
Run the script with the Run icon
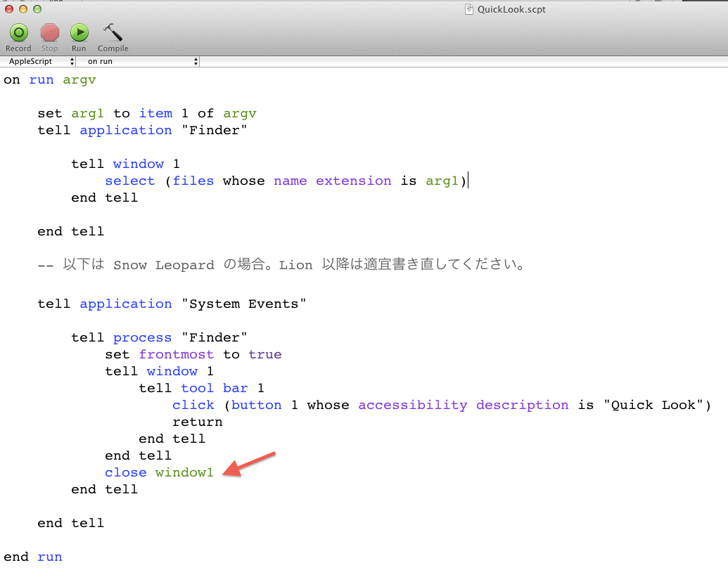(79, 32)
